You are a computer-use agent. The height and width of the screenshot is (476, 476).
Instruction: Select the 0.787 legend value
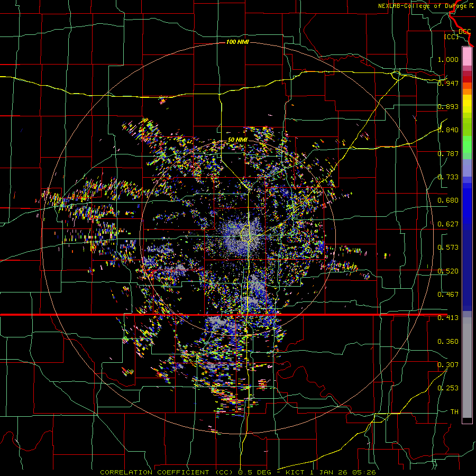448,153
